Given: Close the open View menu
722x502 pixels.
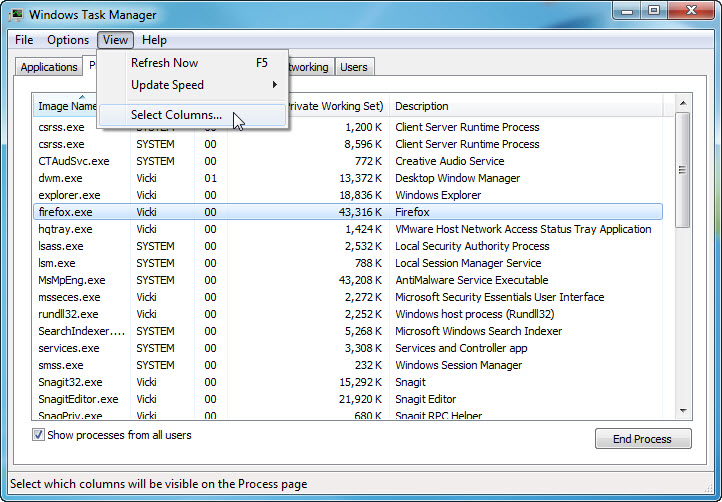Looking at the screenshot, I should tap(115, 40).
